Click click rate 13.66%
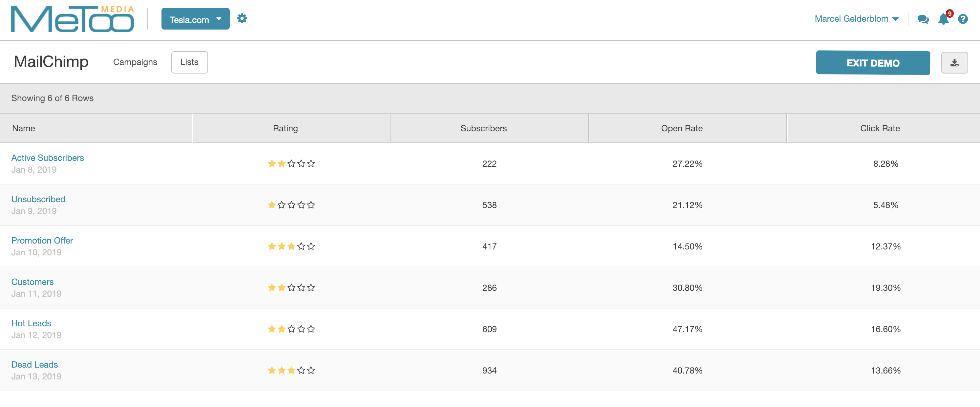 coord(886,371)
